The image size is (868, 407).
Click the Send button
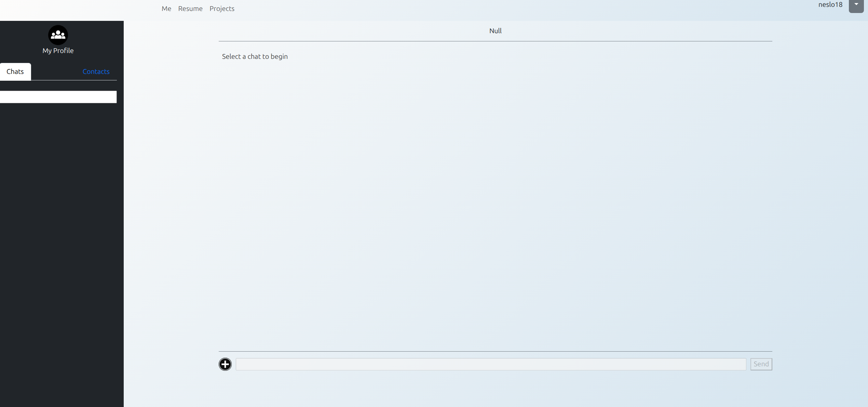(761, 364)
